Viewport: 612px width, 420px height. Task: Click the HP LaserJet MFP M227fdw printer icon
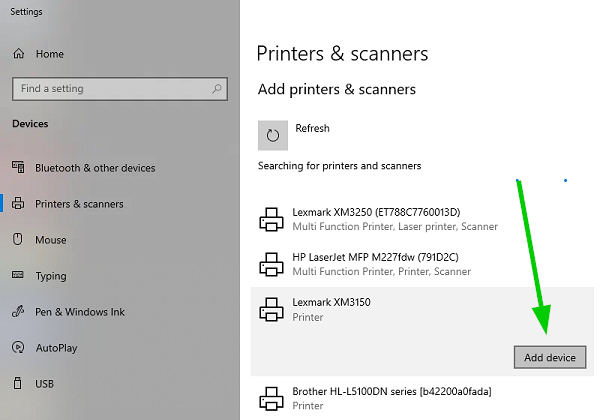272,264
